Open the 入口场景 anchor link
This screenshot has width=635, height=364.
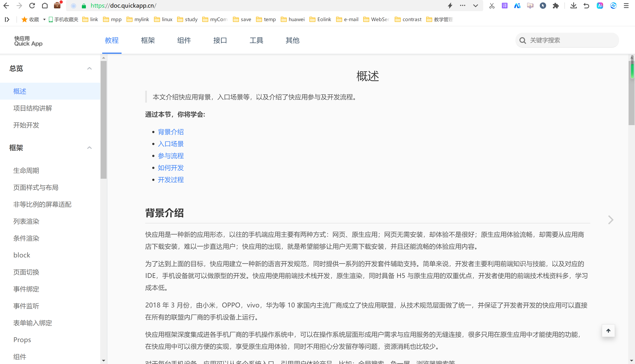click(x=171, y=144)
